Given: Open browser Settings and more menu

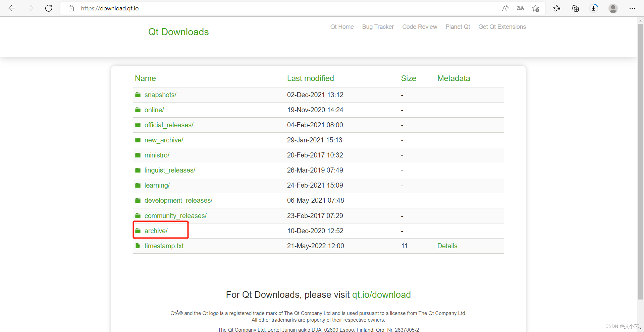Looking at the screenshot, I should click(x=632, y=8).
